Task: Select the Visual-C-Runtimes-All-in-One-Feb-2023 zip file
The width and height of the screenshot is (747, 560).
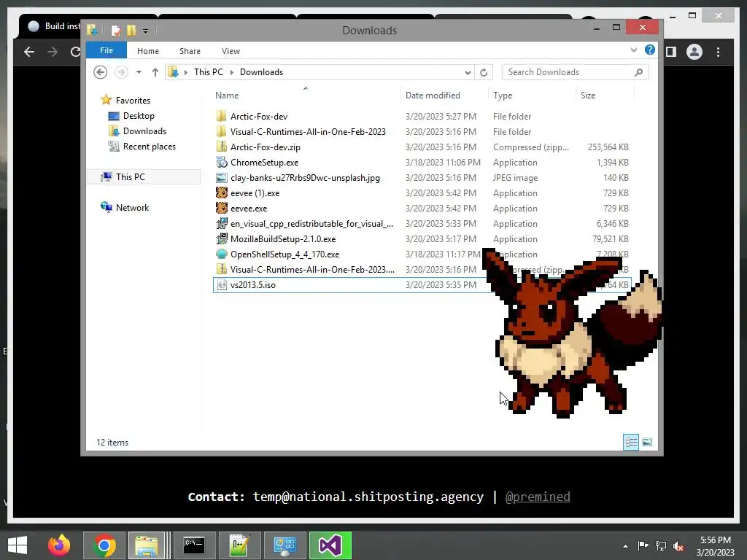Action: [x=312, y=270]
